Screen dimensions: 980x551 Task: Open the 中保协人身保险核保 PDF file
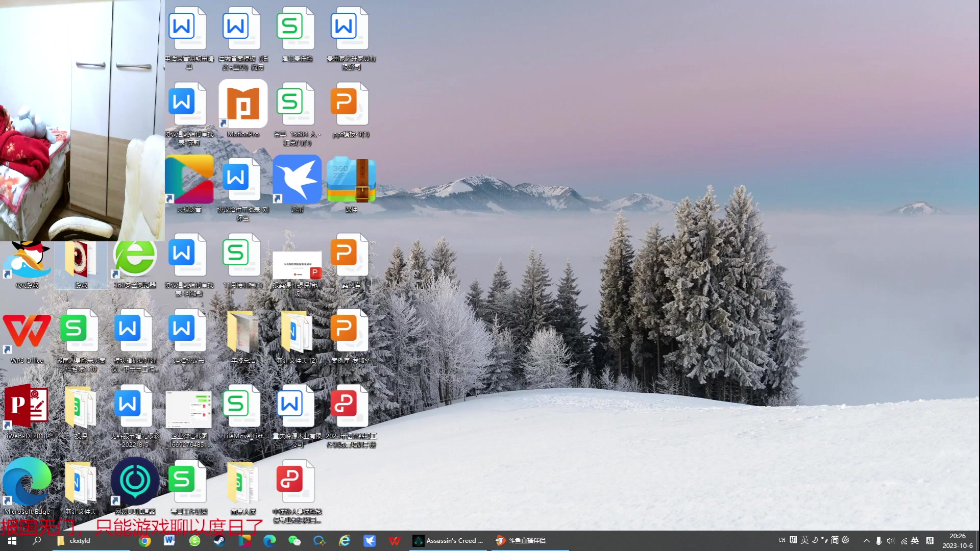click(x=297, y=491)
